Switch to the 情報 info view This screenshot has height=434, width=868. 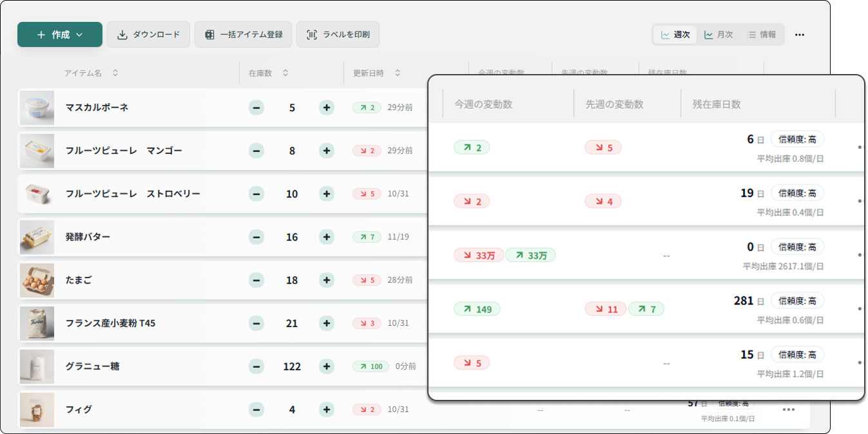pos(761,35)
